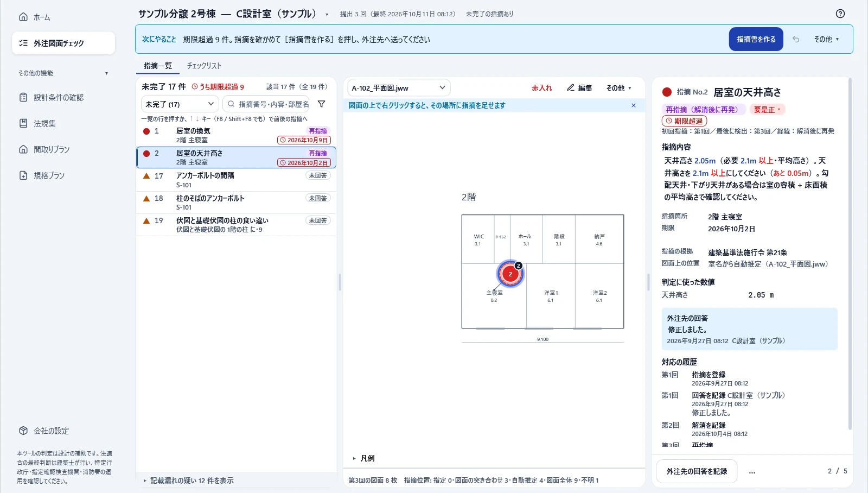Select row 2 居室の天井高さ

[x=236, y=157]
